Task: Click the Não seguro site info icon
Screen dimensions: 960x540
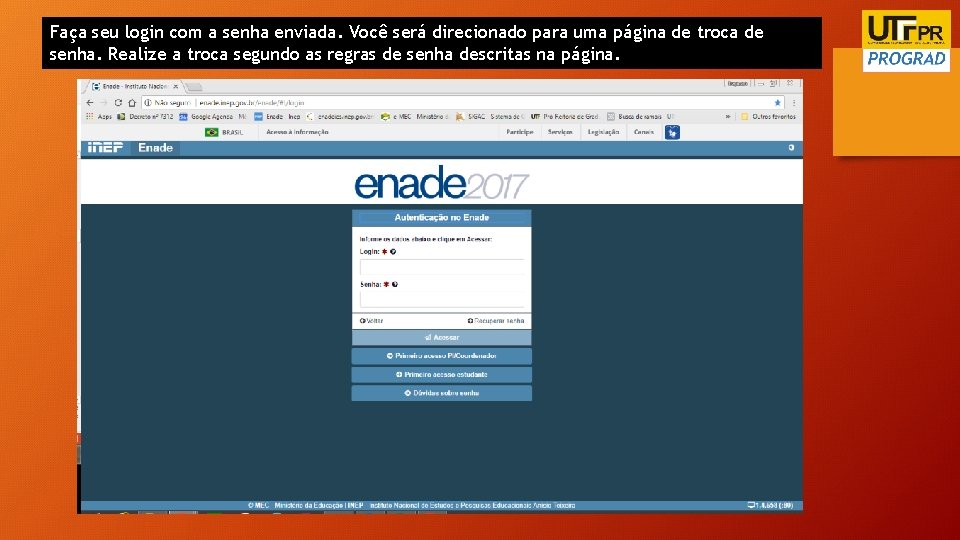Action: [x=148, y=103]
